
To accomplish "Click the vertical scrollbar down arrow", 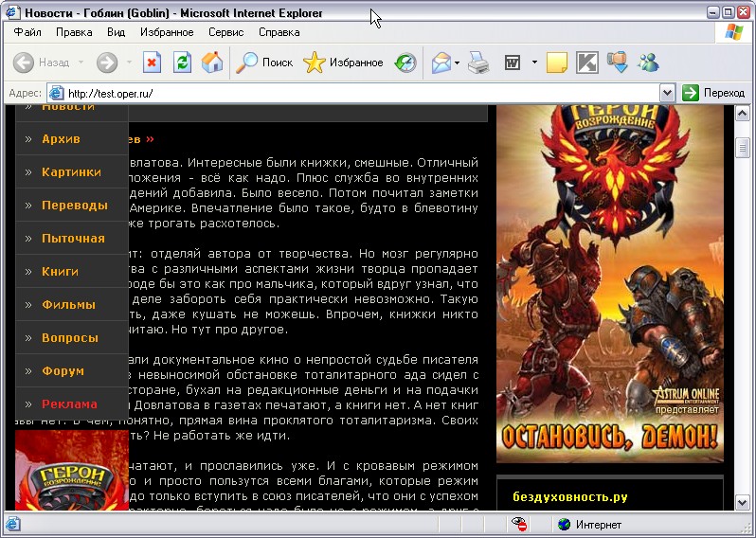I will pyautogui.click(x=742, y=502).
